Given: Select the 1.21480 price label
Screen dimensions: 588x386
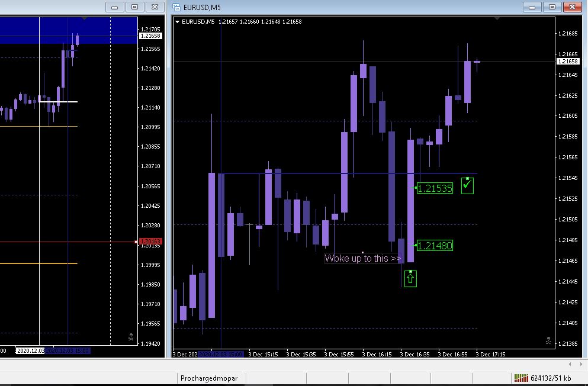Looking at the screenshot, I should pos(435,246).
